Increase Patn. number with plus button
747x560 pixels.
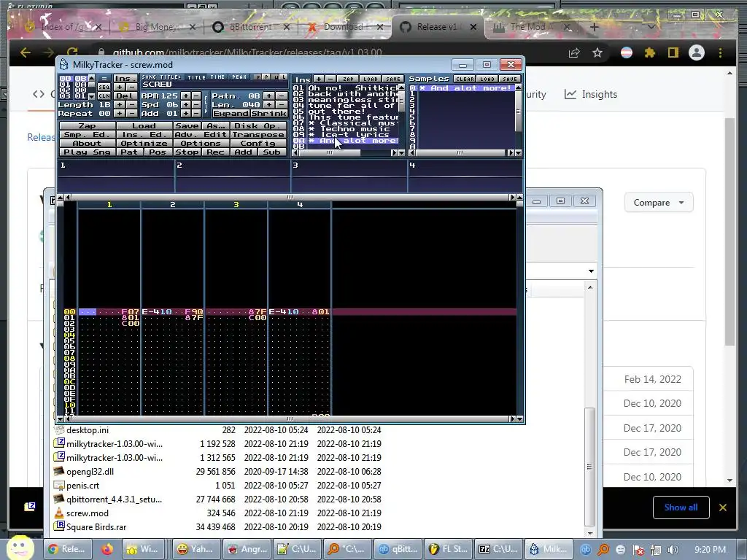coord(268,96)
